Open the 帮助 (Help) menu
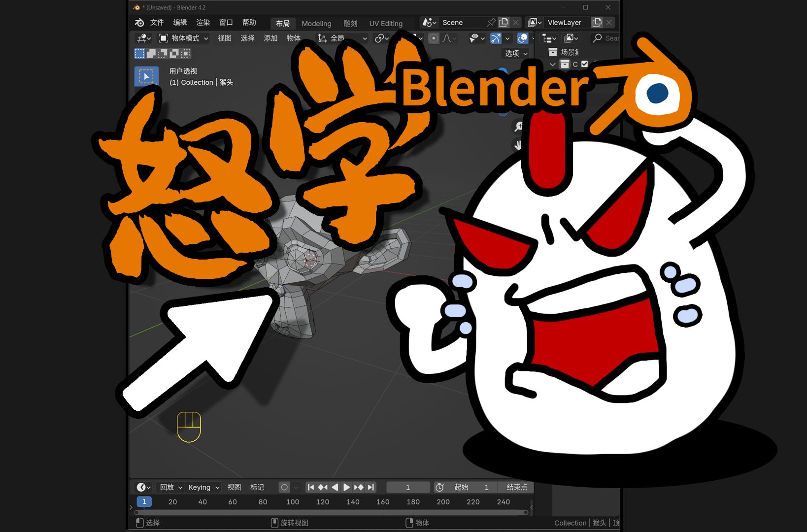The image size is (807, 532). [x=249, y=23]
